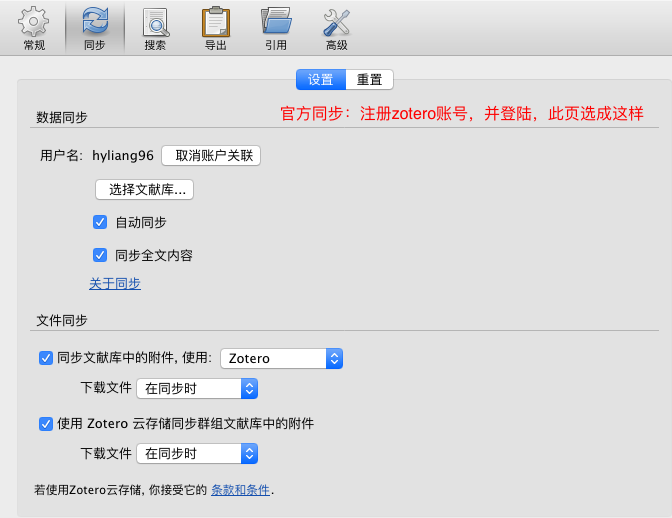Toggle the 自动同步 checkbox
Image resolution: width=672 pixels, height=518 pixels.
[100, 222]
